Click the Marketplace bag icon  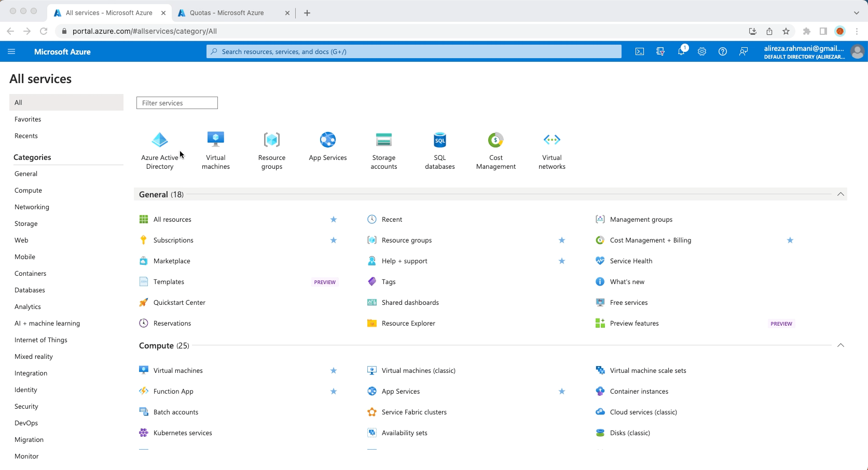coord(144,261)
